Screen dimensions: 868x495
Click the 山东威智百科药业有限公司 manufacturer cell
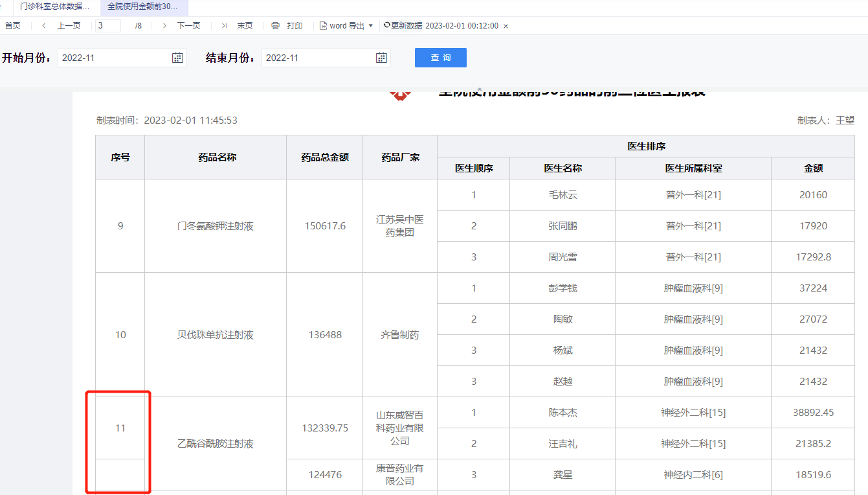pos(400,428)
